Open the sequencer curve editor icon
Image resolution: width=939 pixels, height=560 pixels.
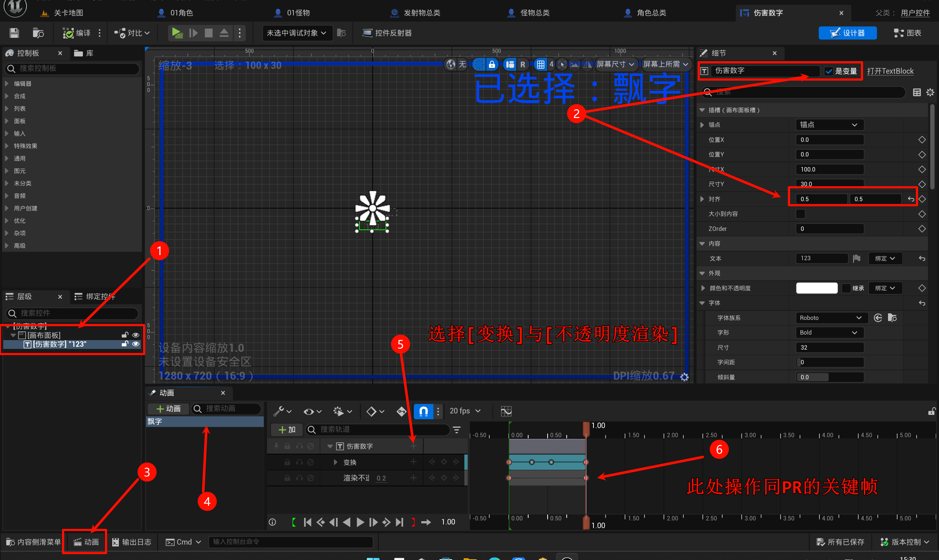505,411
